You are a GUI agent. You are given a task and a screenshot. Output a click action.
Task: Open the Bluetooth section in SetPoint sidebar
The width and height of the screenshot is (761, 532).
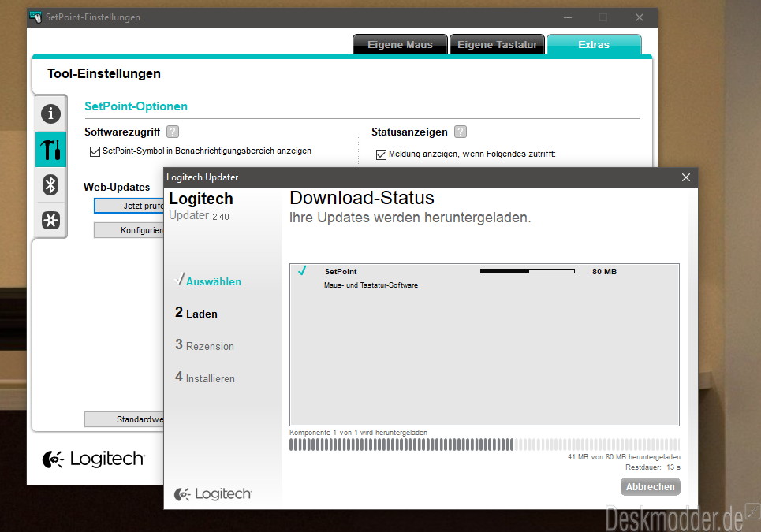(x=50, y=184)
